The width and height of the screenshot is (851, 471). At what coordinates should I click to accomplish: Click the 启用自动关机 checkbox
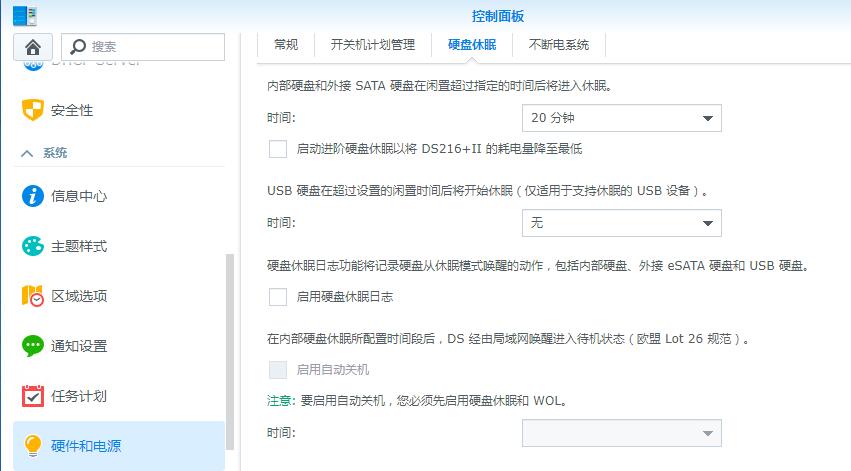(278, 370)
